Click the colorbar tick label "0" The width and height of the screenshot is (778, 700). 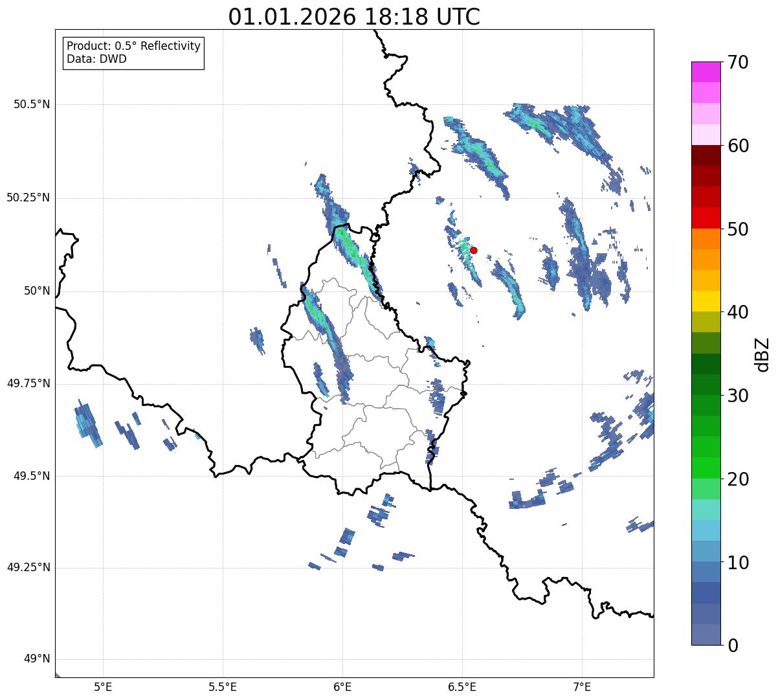732,646
